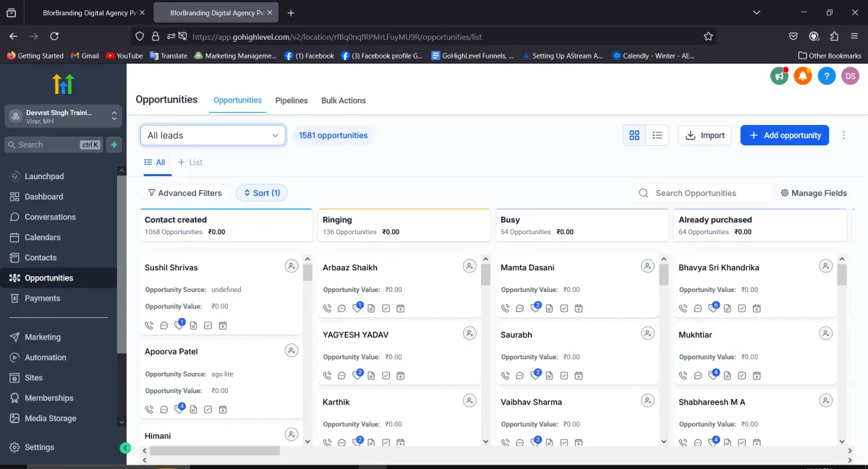Click the notes icon on Apoorva Patel card
Viewport: 868px width, 469px height.
click(193, 410)
